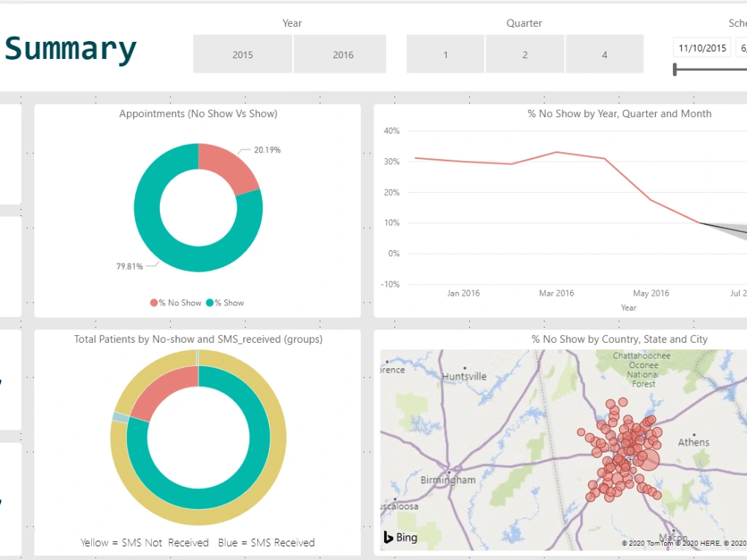This screenshot has width=747, height=560.
Task: Open the start date picker showing 11/10/2015
Action: coord(703,47)
